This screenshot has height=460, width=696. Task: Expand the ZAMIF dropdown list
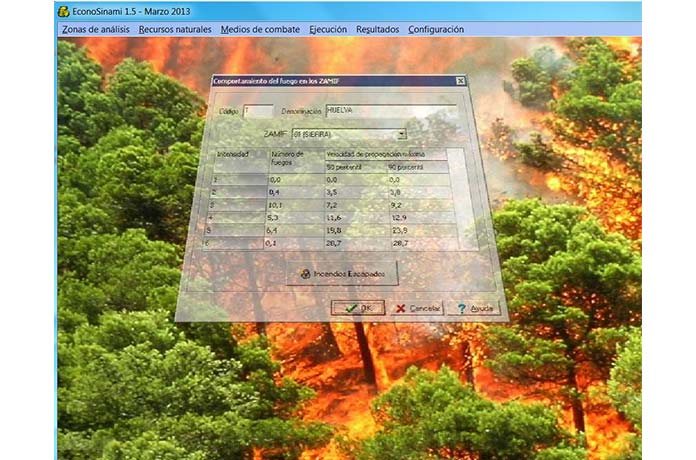click(x=402, y=134)
